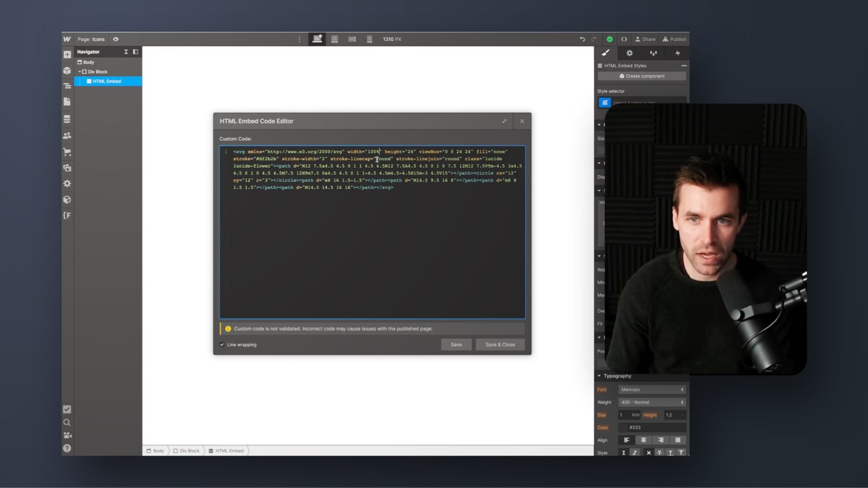868x488 pixels.
Task: Click the Publish button
Action: pyautogui.click(x=674, y=39)
